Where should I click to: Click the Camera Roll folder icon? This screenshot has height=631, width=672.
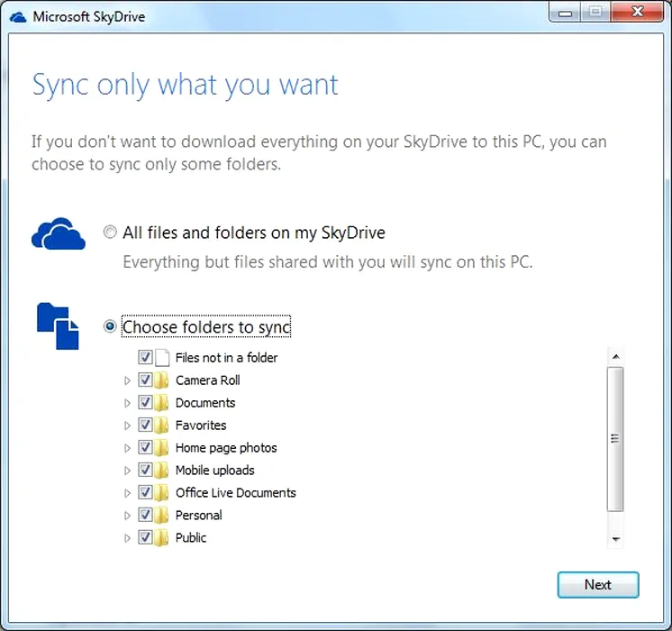point(161,380)
